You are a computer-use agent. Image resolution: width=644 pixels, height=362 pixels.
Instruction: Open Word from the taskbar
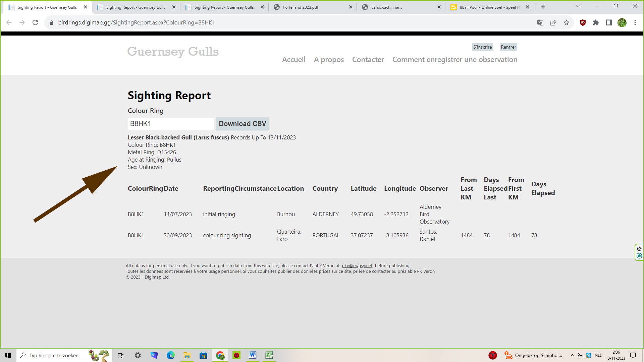coord(253,355)
